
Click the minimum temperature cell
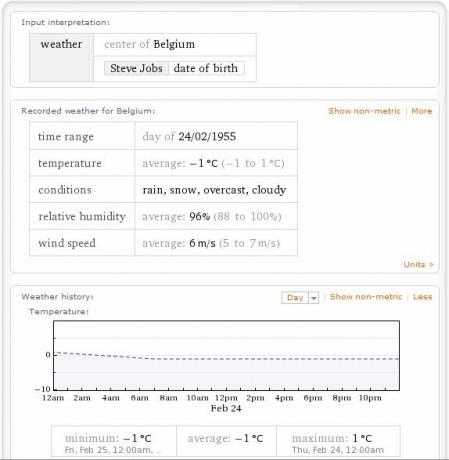coord(114,441)
